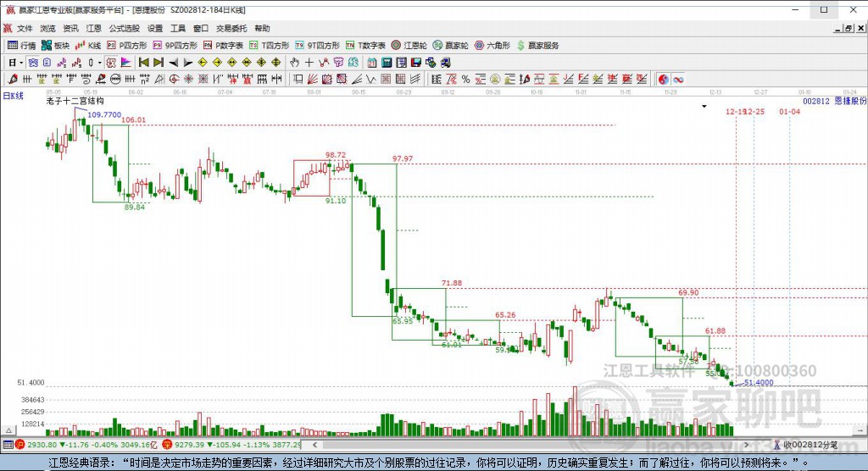Open the 文件 menu

pos(25,28)
